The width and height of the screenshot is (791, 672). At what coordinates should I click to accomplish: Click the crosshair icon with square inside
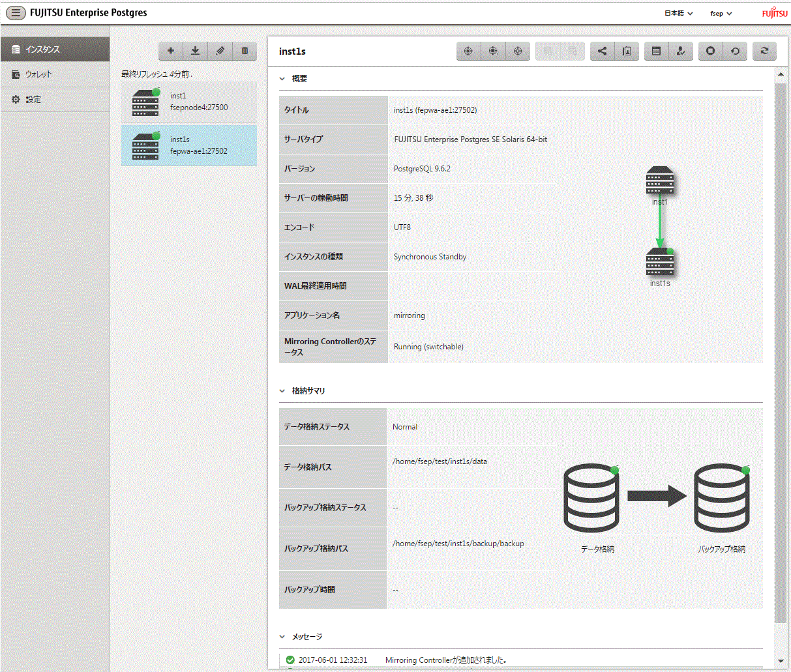[x=493, y=51]
